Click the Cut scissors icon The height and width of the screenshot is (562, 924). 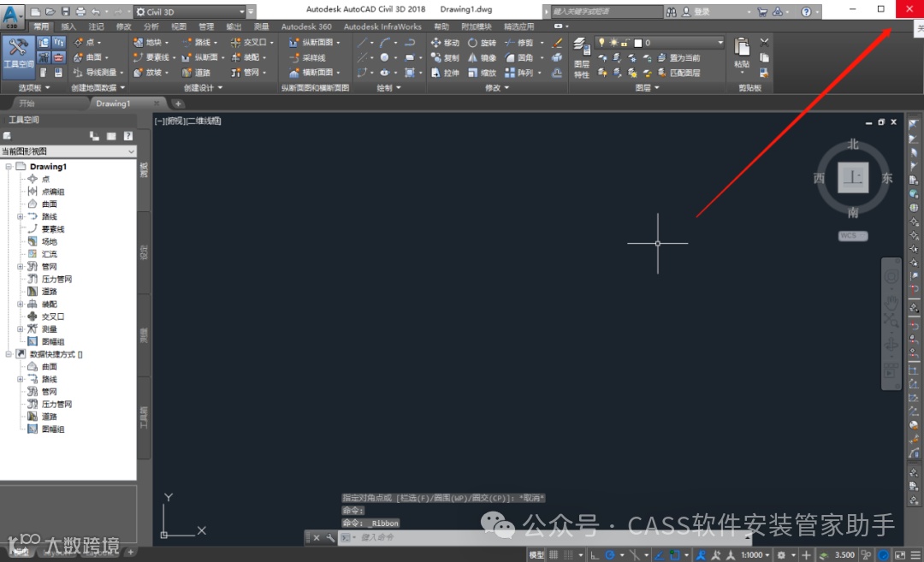tap(764, 43)
